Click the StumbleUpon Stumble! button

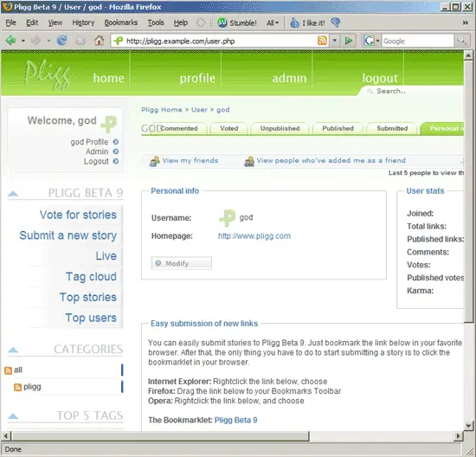237,23
